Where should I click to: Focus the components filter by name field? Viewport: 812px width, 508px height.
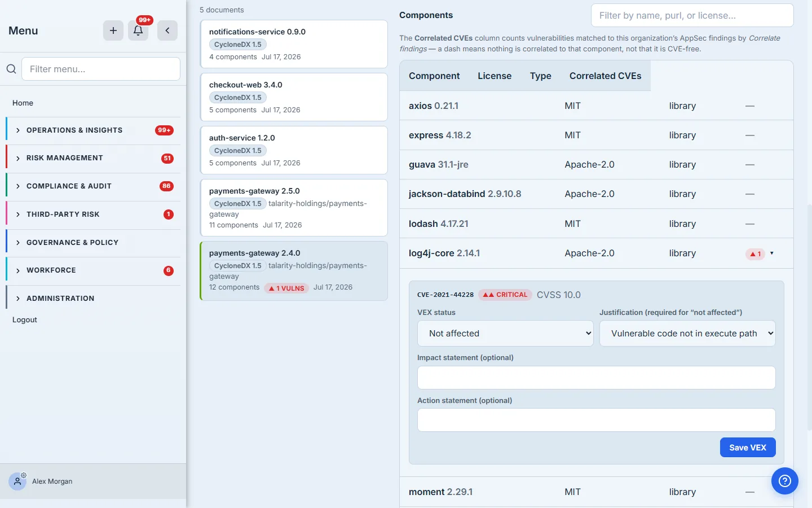coord(692,16)
